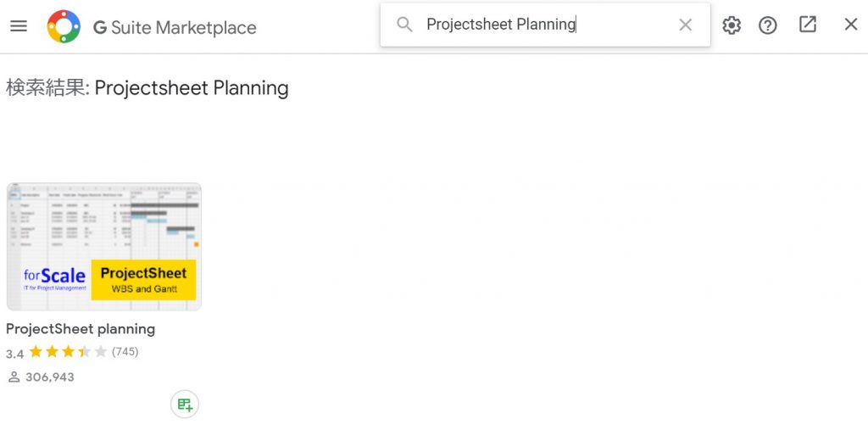Viewport: 868px width, 430px height.
Task: Open Marketplace in a new window
Action: pos(808,25)
